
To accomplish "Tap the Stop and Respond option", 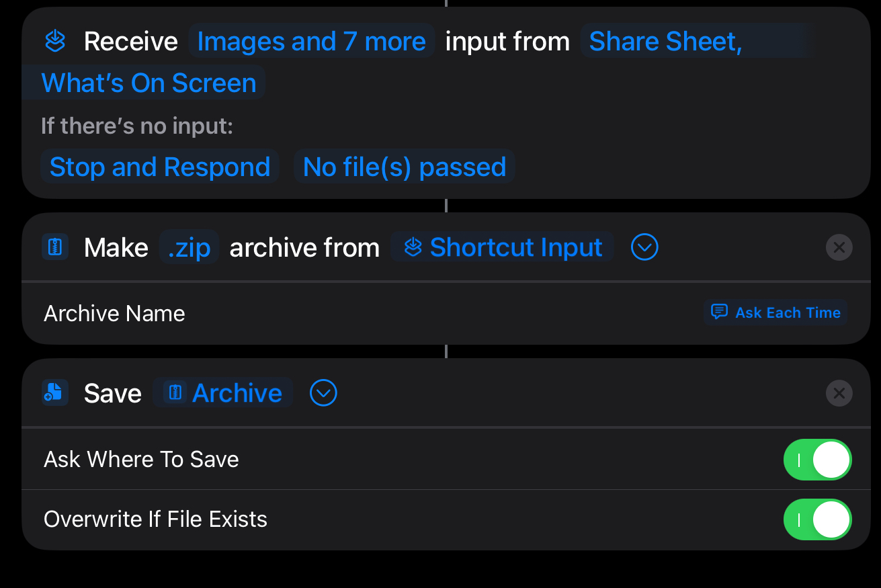I will (x=160, y=167).
